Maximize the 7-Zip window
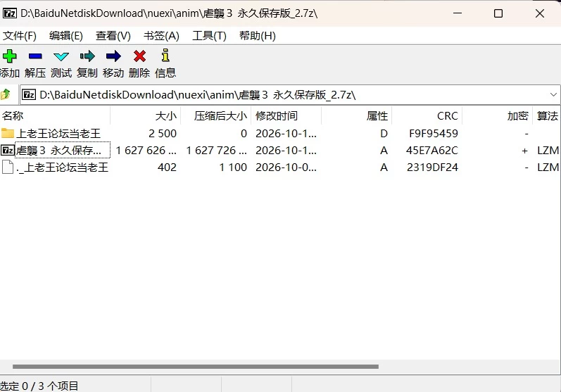 coord(498,13)
